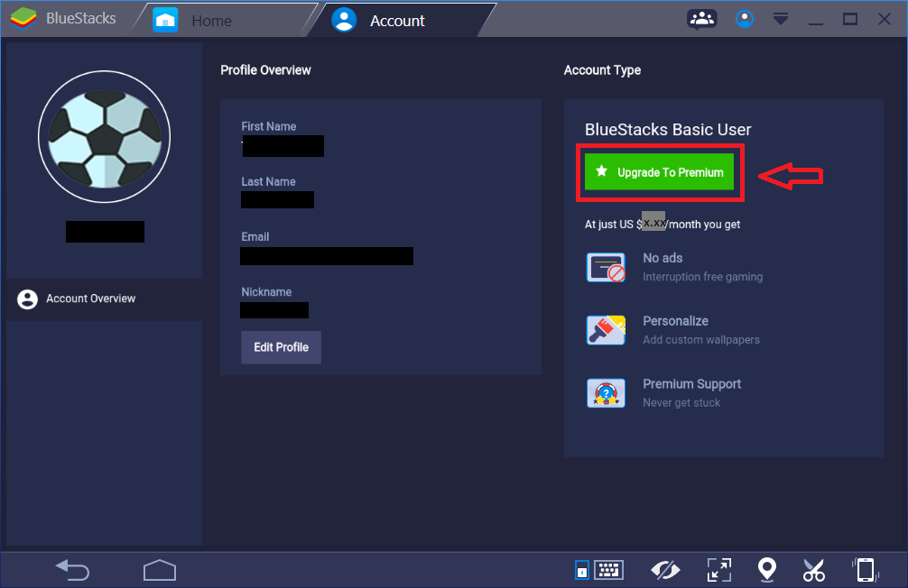Click the 'No ads' label
This screenshot has width=908, height=588.
click(662, 258)
